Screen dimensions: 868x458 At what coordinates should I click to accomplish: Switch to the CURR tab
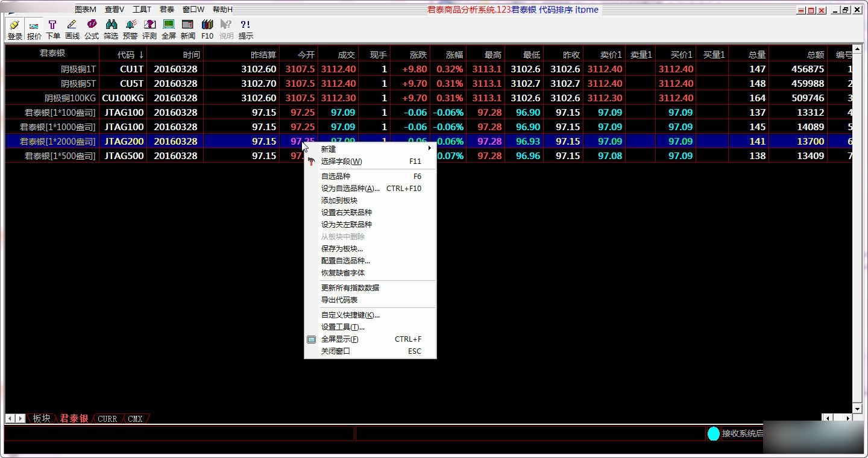pyautogui.click(x=107, y=419)
